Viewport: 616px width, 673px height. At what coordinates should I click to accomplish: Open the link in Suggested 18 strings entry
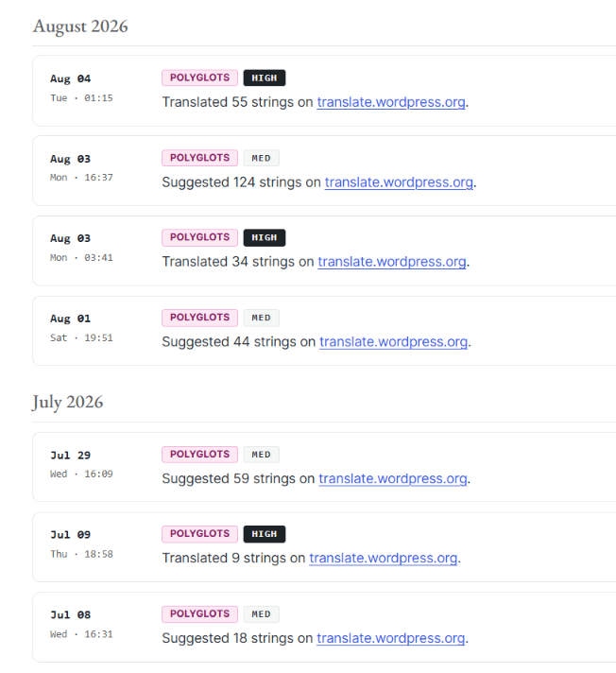click(391, 639)
